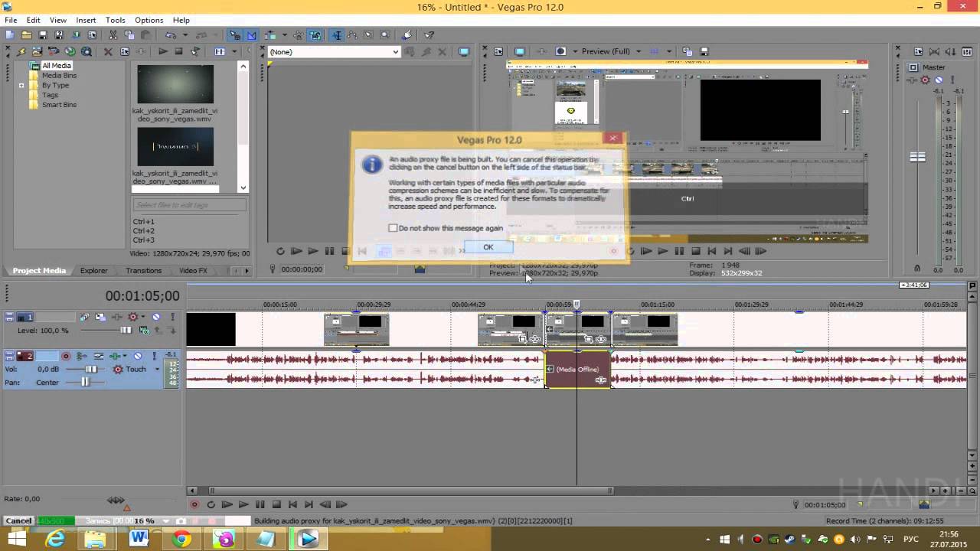Image resolution: width=980 pixels, height=551 pixels.
Task: Open Microsoft Word from the taskbar
Action: pyautogui.click(x=139, y=539)
